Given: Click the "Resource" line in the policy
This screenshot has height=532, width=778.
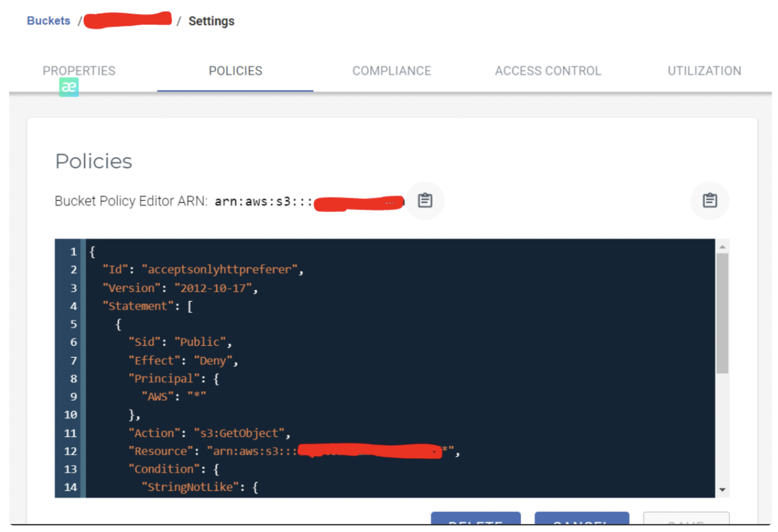Looking at the screenshot, I should [x=294, y=451].
